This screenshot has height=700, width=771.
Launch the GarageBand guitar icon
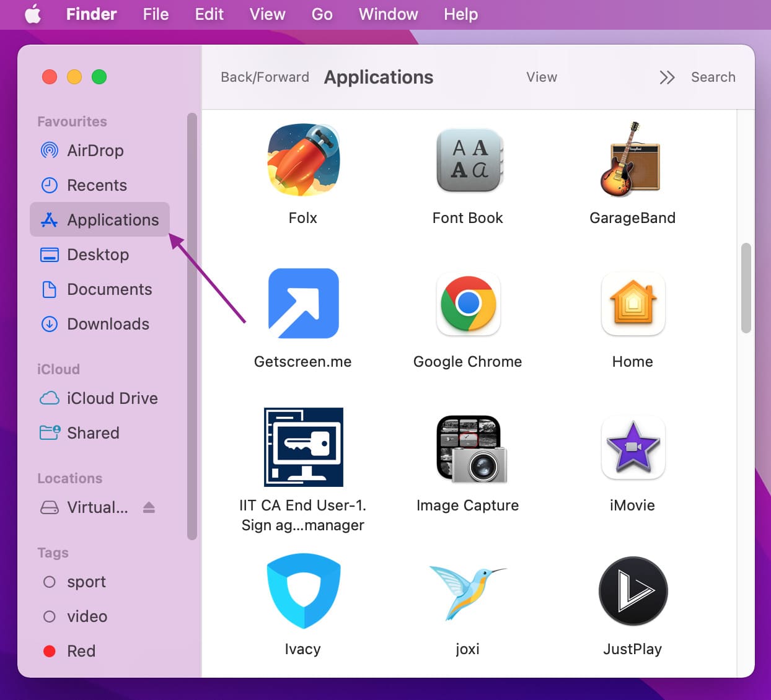(x=631, y=159)
